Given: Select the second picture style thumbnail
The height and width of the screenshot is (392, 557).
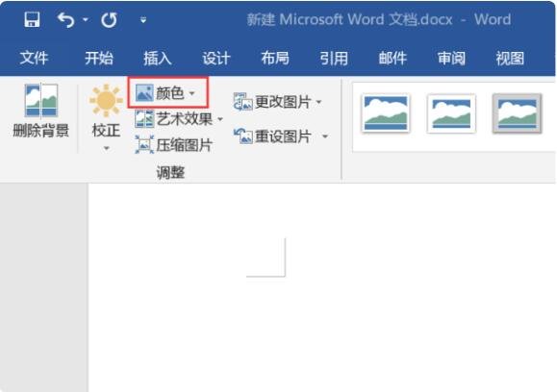Looking at the screenshot, I should pos(451,112).
